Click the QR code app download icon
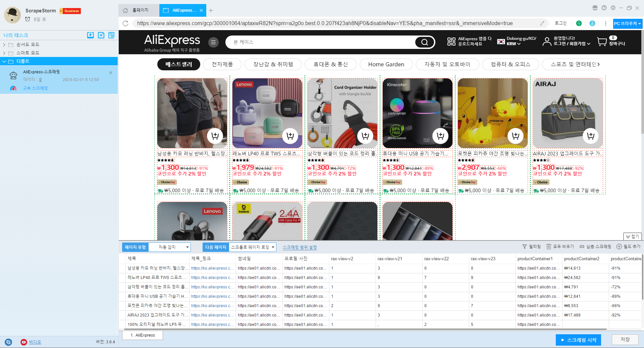The image size is (644, 348). tap(451, 42)
